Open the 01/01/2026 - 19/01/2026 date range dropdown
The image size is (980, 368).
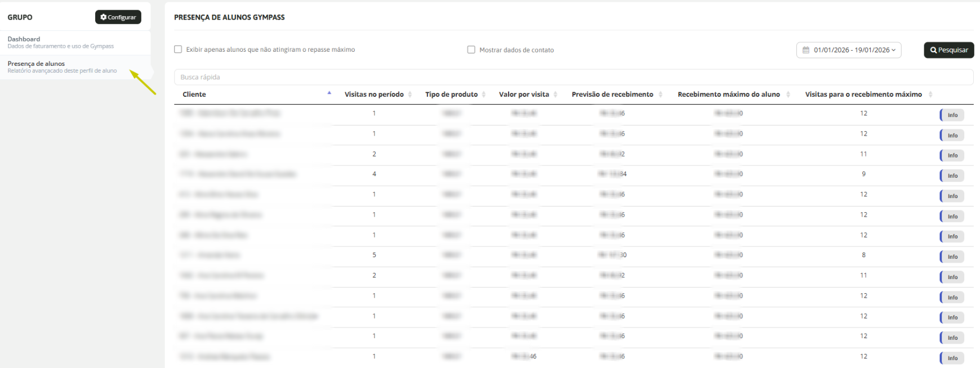click(x=849, y=50)
